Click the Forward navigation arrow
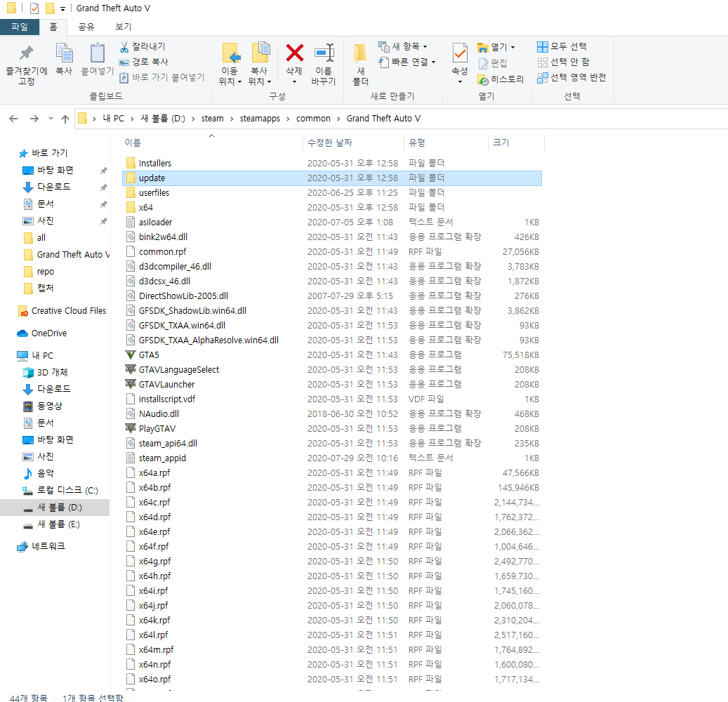This screenshot has height=702, width=728. (34, 119)
